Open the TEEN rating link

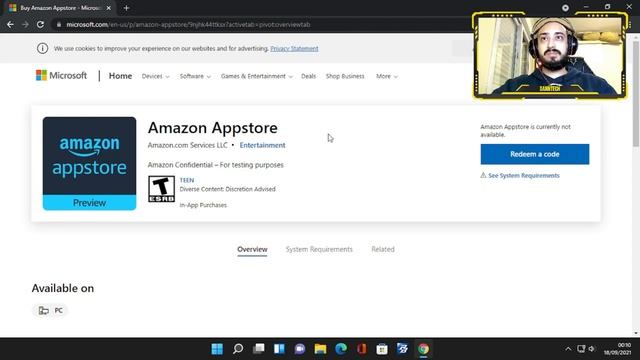point(187,180)
